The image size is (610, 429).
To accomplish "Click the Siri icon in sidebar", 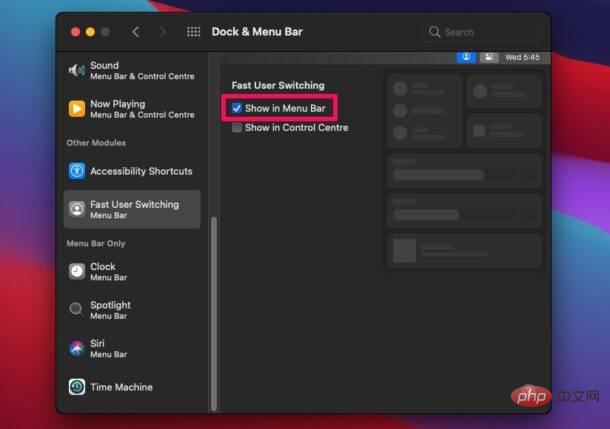I will pyautogui.click(x=77, y=348).
